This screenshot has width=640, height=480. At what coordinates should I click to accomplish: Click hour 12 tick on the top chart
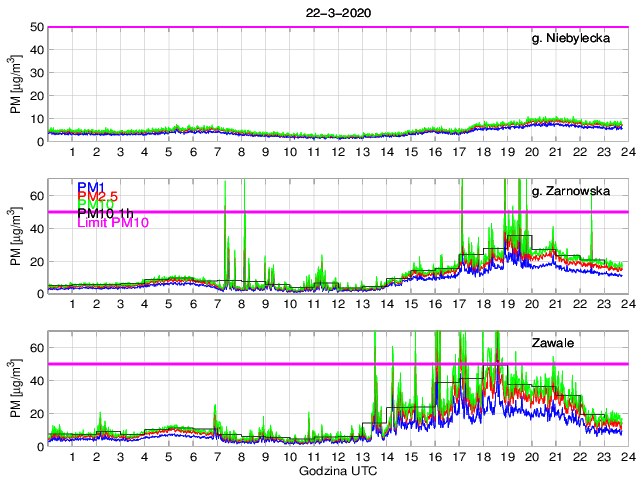click(337, 152)
